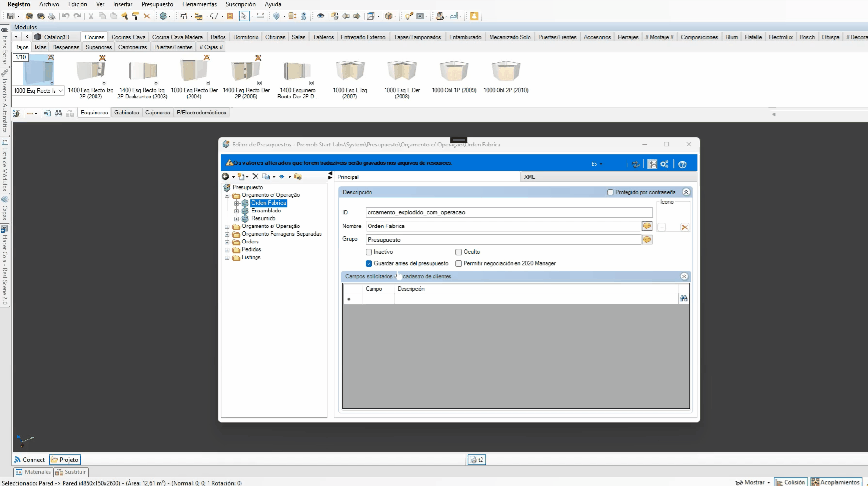Click the list view icon in editor header
Screen dimensions: 868x486
point(652,164)
